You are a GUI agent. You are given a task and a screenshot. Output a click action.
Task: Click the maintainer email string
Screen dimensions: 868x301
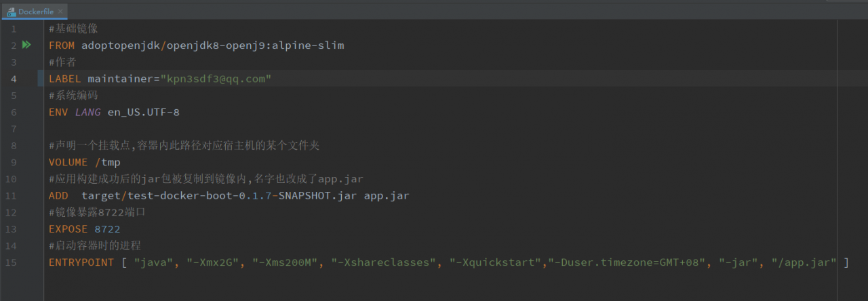[215, 79]
